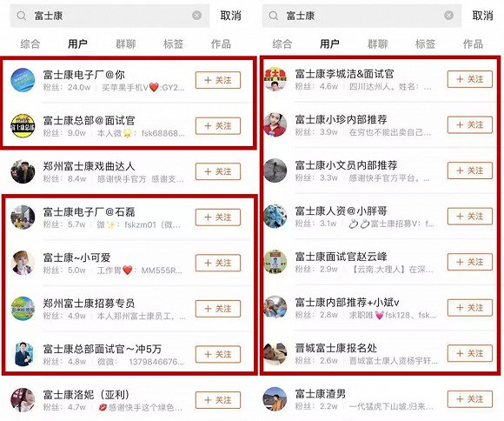Open avatar of 富士康渣男
The image size is (504, 421).
(275, 399)
